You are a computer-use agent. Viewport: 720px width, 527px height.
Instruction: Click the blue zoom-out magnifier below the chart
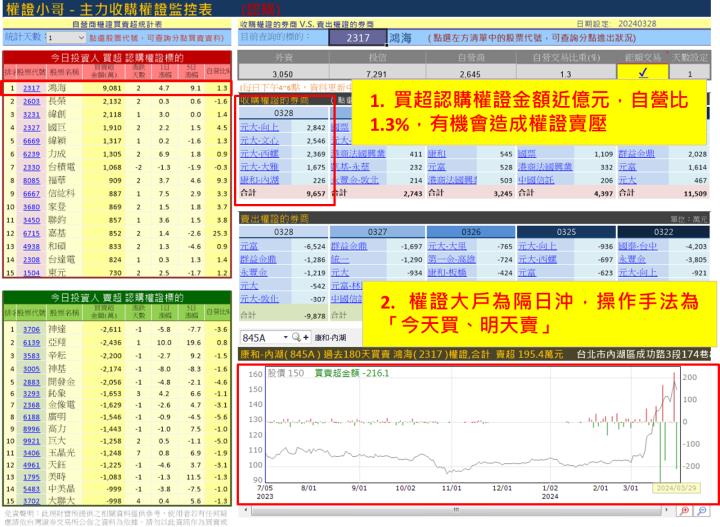click(702, 510)
